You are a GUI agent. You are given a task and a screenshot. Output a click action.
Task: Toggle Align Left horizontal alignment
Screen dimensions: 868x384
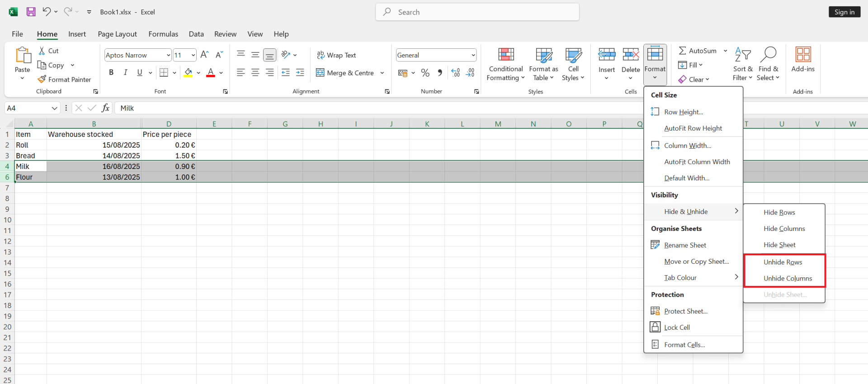click(241, 72)
